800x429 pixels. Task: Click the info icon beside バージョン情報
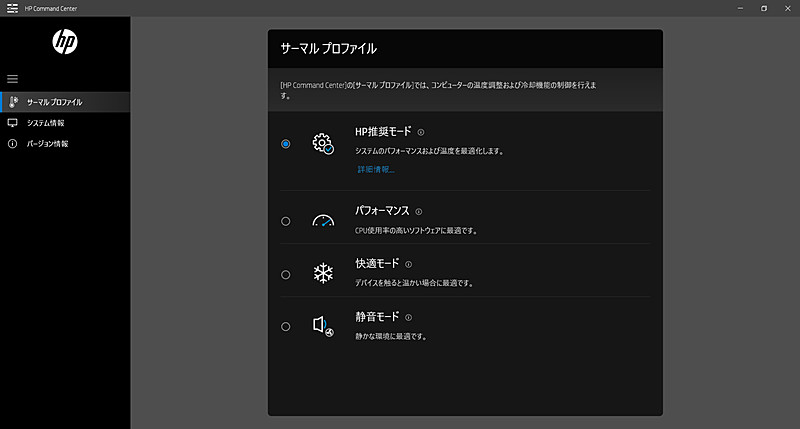(x=12, y=144)
